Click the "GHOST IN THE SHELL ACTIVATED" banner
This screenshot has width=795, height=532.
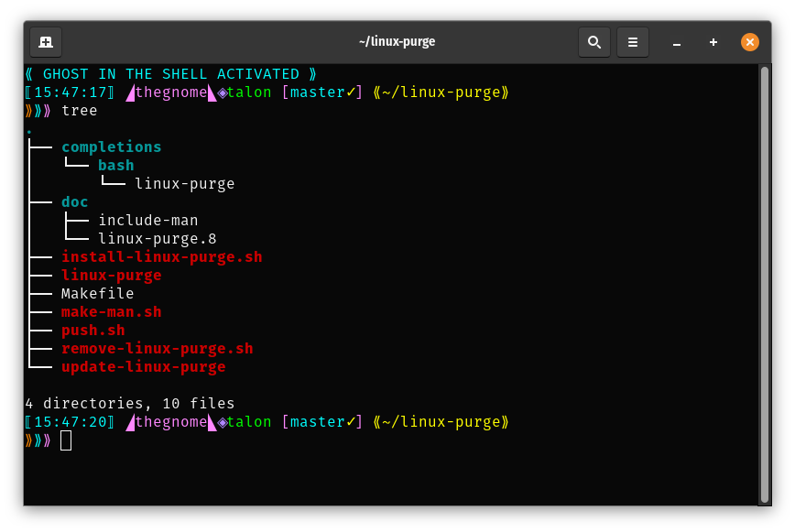pos(171,74)
